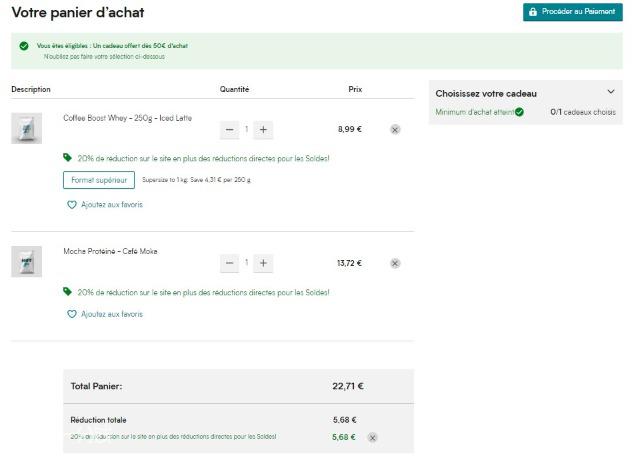Click the green checkmark in the eligibility banner
This screenshot has width=632, height=457.
(24, 46)
